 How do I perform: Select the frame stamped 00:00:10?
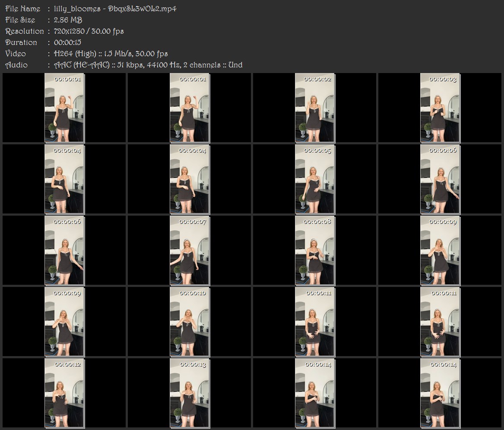190,322
